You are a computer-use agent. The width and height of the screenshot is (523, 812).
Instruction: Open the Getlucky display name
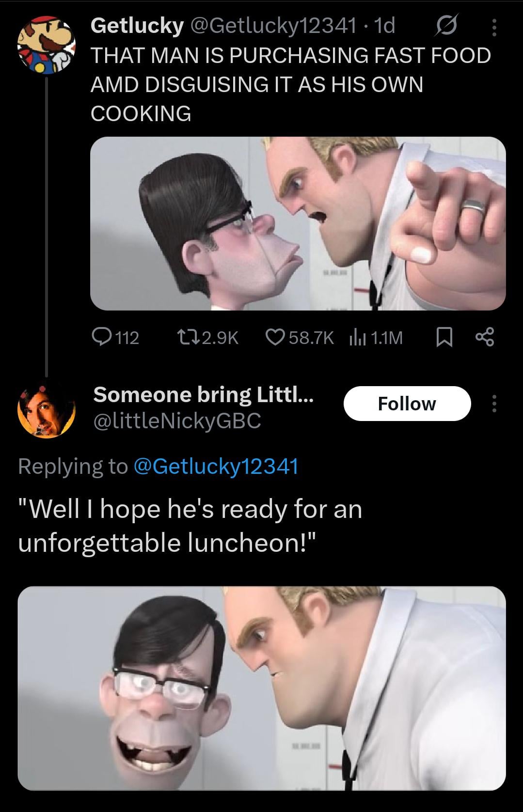tap(137, 26)
